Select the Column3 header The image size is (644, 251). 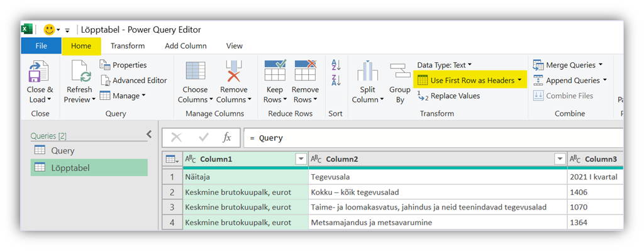coord(596,159)
